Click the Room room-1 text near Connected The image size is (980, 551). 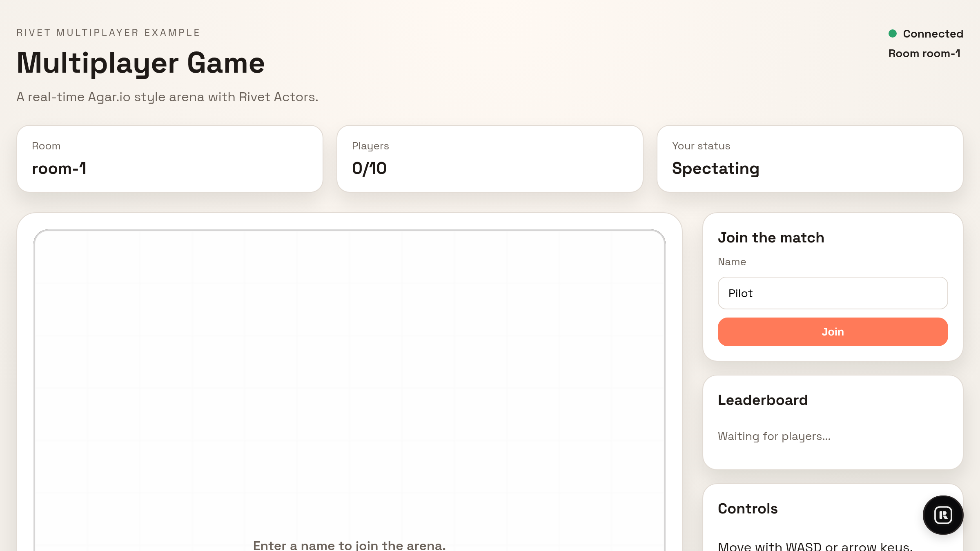point(925,53)
